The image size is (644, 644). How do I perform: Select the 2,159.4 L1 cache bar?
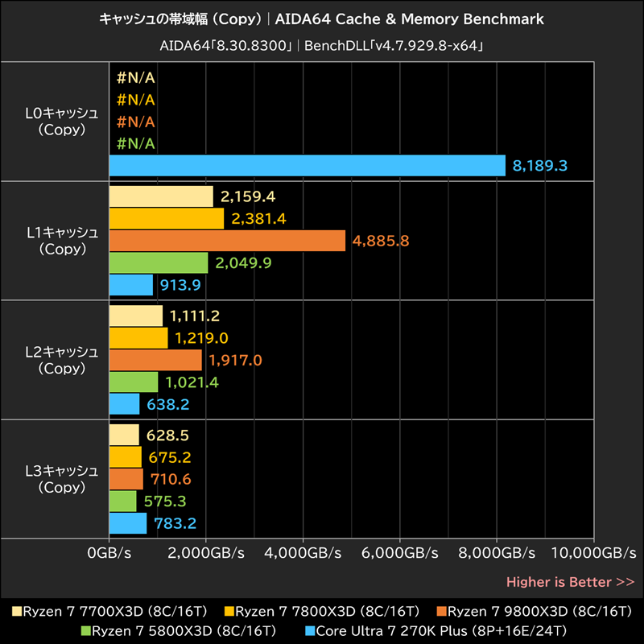click(161, 196)
